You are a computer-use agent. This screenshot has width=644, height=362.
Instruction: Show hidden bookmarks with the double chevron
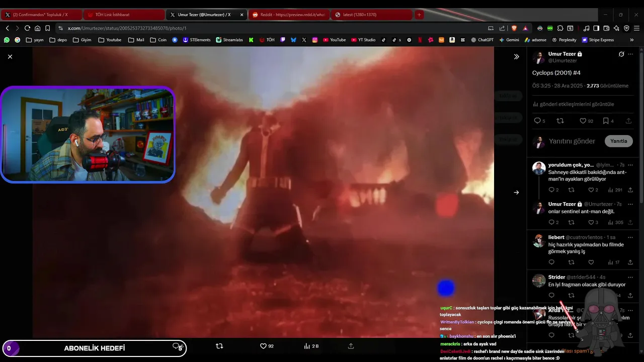pos(632,40)
